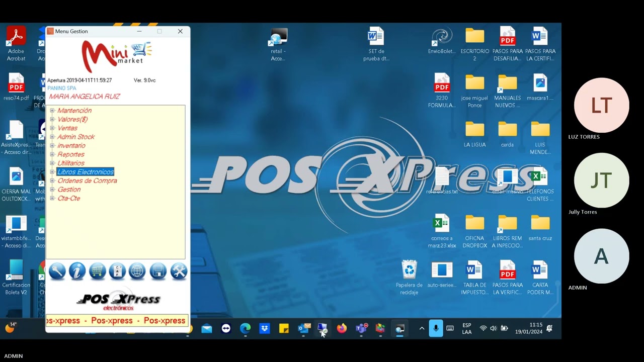The image size is (644, 362).
Task: Open Papelera de reciclaje recycle bin
Action: (x=409, y=278)
